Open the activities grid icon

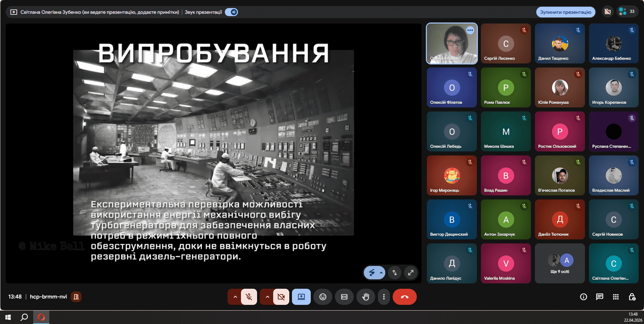(x=615, y=297)
